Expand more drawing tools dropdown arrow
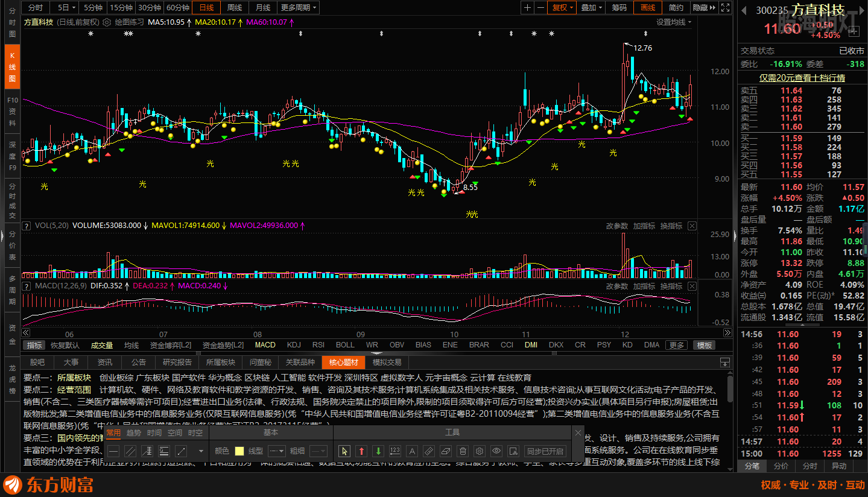868x497 pixels. 200,451
